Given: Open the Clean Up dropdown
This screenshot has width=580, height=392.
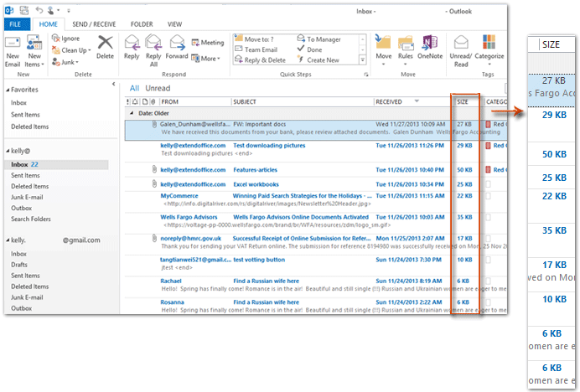Looking at the screenshot, I should [x=71, y=50].
